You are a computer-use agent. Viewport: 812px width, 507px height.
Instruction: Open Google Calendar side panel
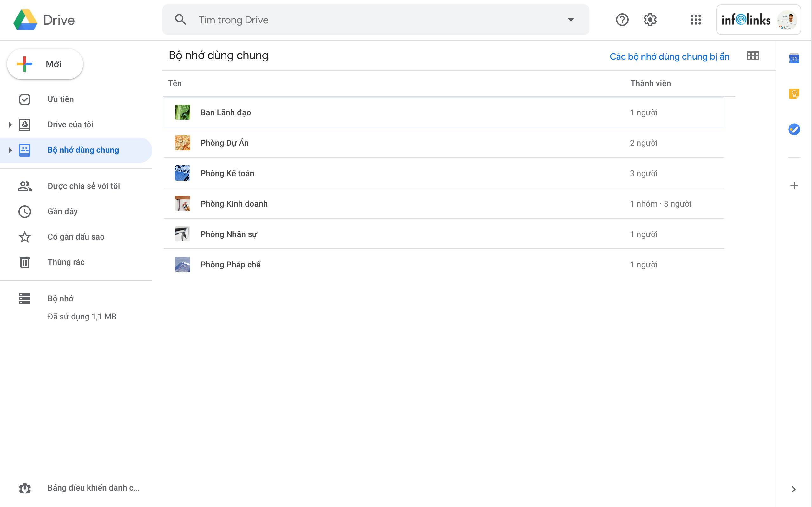coord(794,58)
